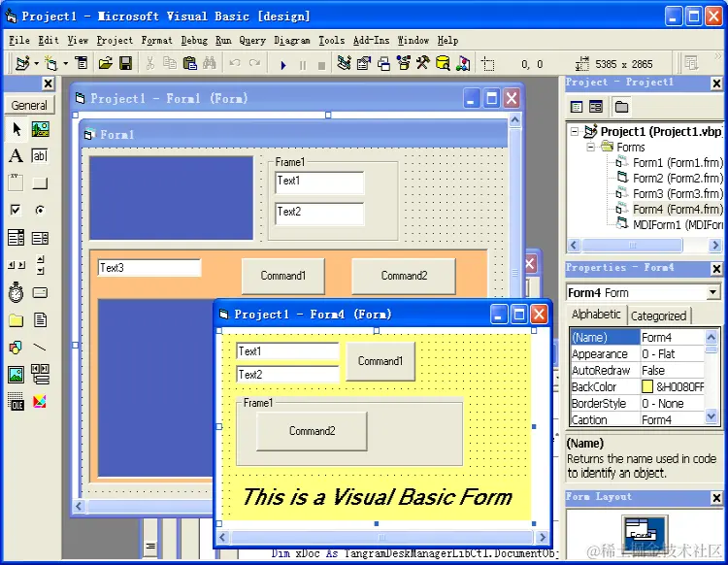Select the BorderStyle property row
Screen dimensions: 728x565
click(x=638, y=404)
